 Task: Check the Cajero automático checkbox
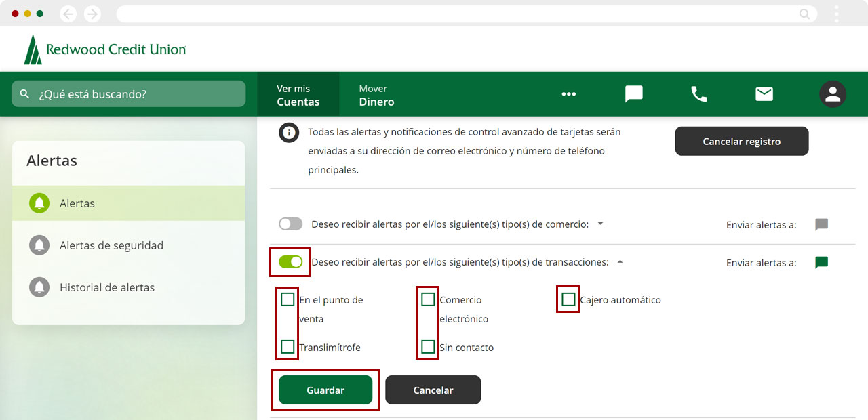pos(568,299)
